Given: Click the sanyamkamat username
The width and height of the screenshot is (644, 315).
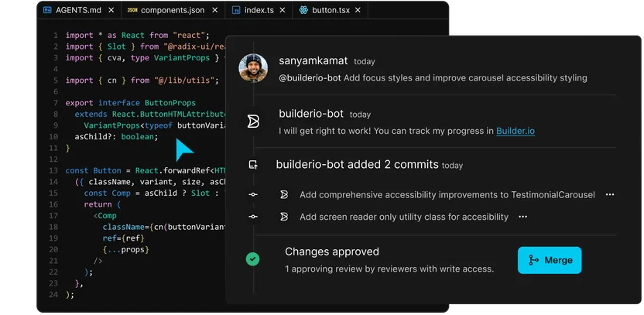Looking at the screenshot, I should [x=313, y=61].
